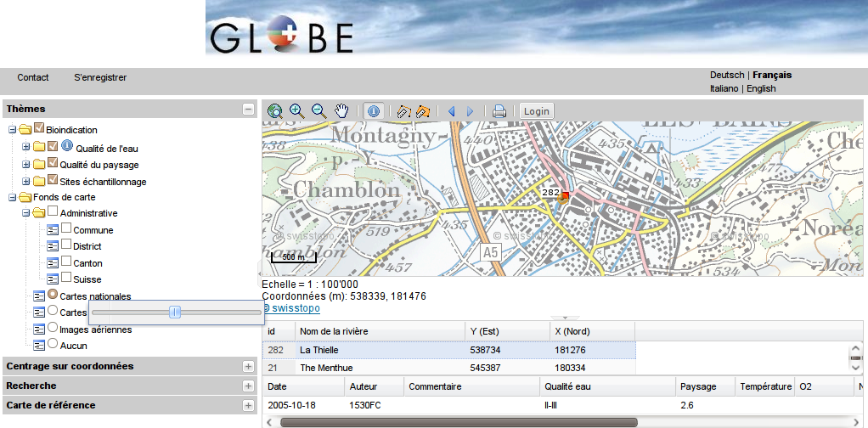868x428 pixels.
Task: Expand the Qualité du paysage tree node
Action: [25, 165]
